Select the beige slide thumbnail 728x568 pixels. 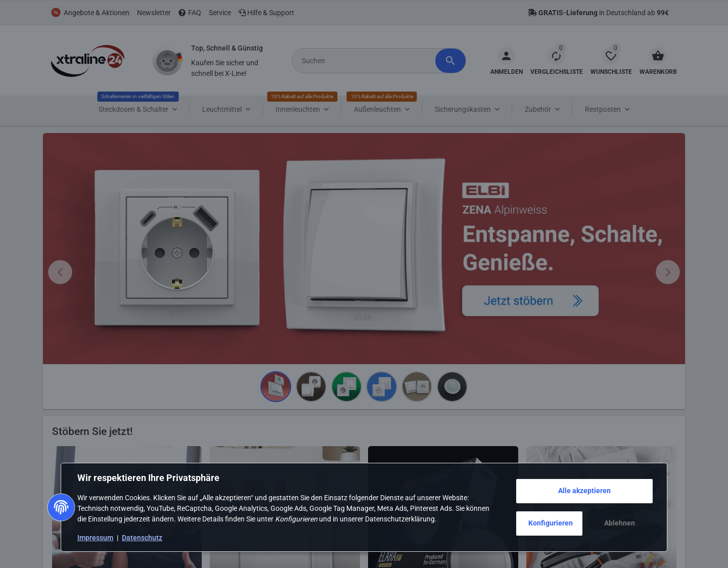[417, 386]
